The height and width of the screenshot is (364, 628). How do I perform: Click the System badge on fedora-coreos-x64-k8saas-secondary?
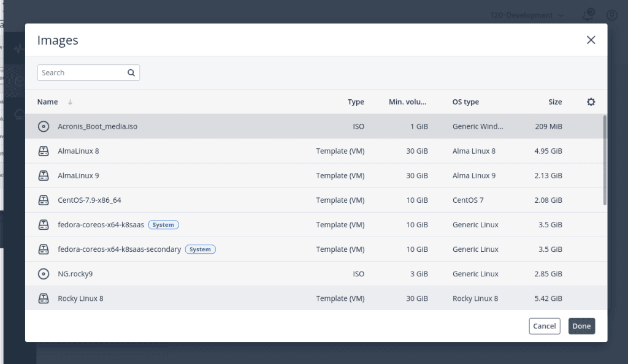[x=201, y=249]
